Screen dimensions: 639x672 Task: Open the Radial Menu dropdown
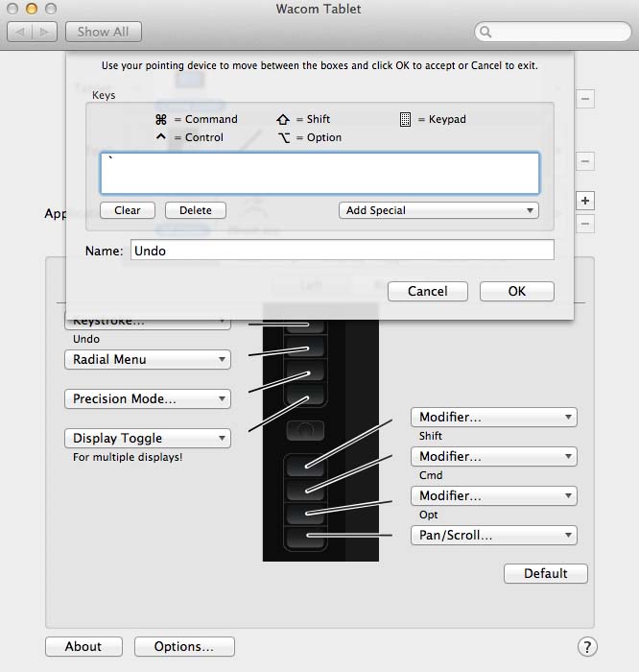[x=148, y=359]
